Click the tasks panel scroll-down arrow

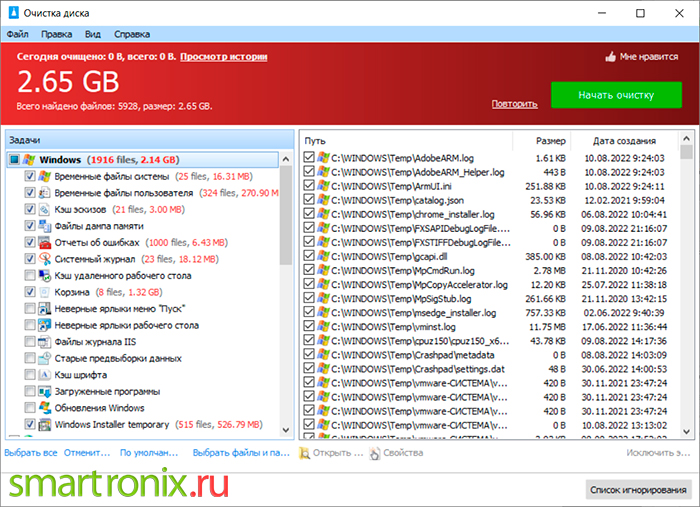point(286,430)
